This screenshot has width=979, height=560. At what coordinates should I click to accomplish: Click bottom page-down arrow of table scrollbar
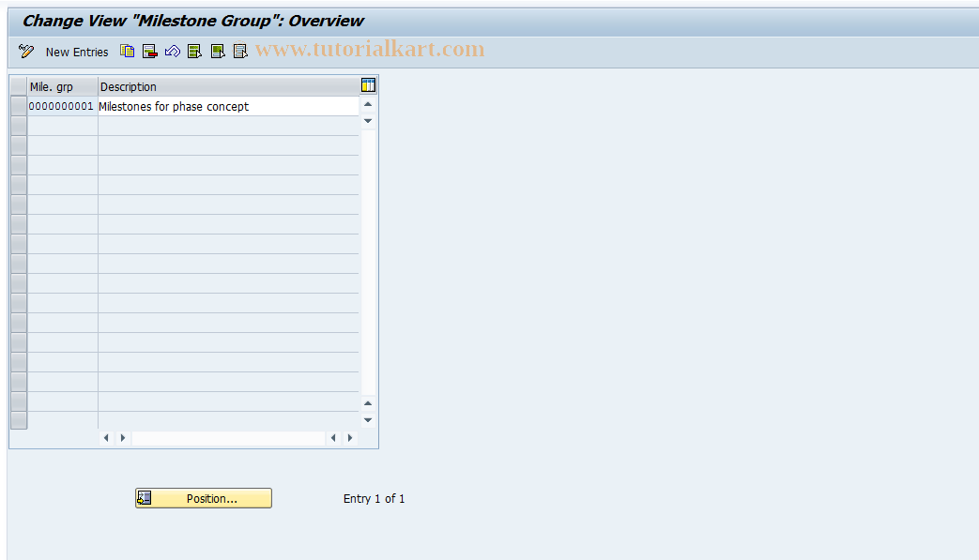click(x=368, y=420)
